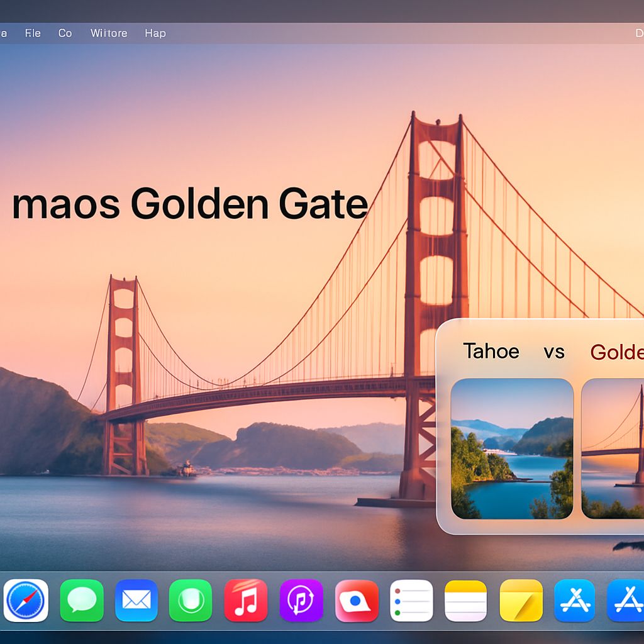Open the red camera-shaped dock icon
This screenshot has width=644, height=644.
pos(357,601)
